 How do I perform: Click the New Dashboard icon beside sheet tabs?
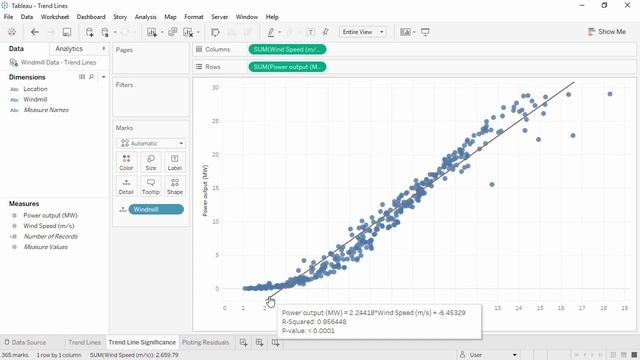260,342
